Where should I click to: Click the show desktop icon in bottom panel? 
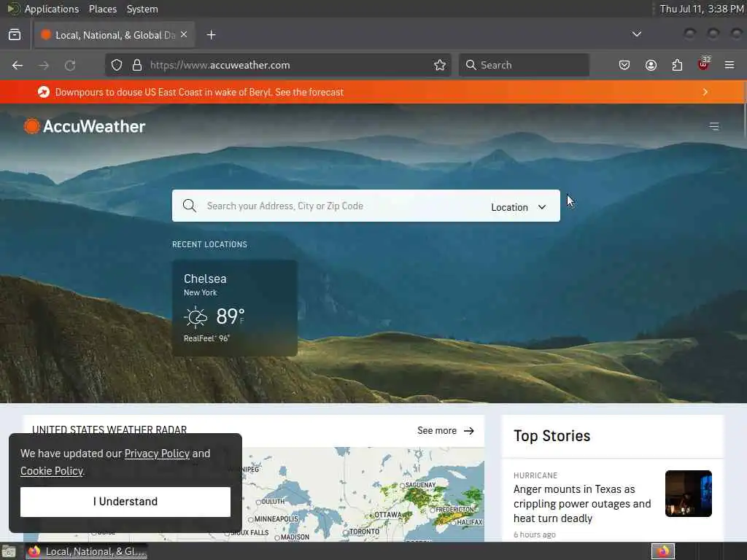8,552
